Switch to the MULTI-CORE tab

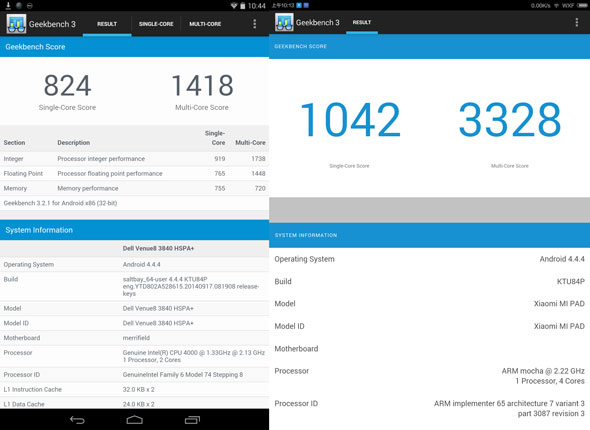(x=205, y=24)
